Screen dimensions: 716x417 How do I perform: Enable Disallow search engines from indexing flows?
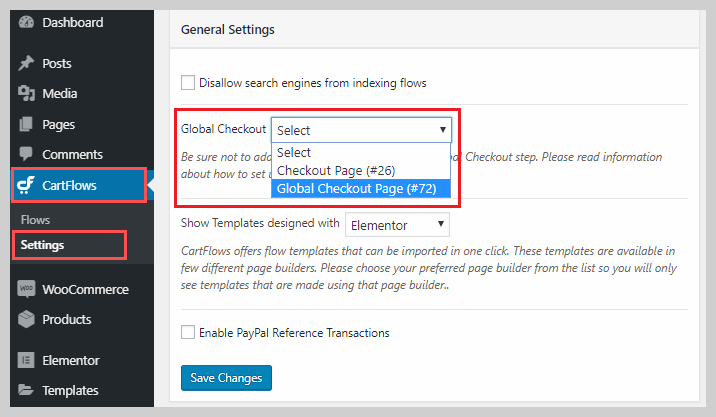tap(188, 83)
